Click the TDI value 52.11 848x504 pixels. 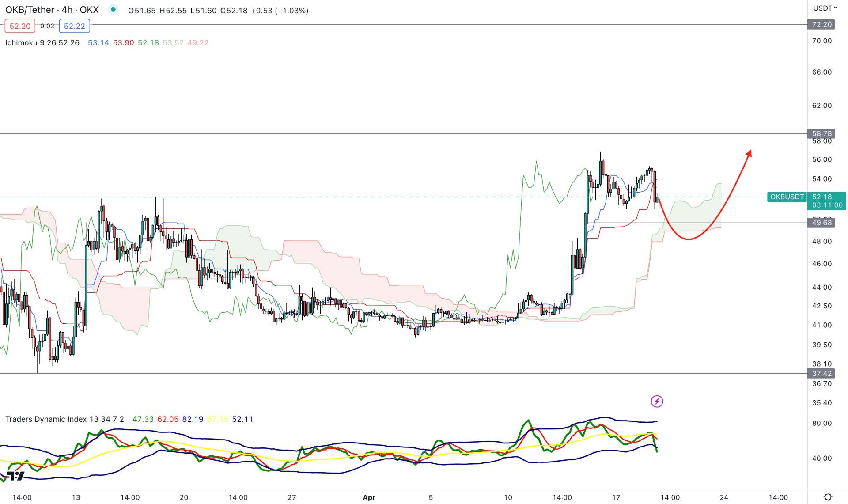[242, 419]
